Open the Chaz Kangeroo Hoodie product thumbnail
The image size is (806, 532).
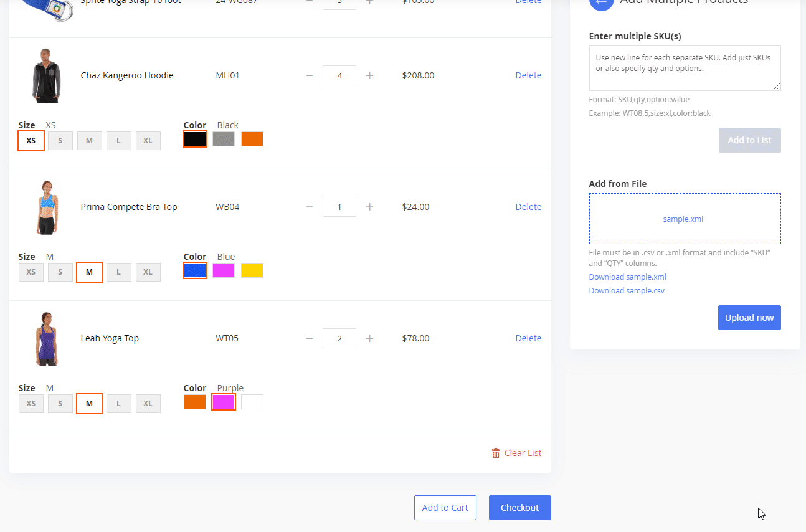click(47, 75)
